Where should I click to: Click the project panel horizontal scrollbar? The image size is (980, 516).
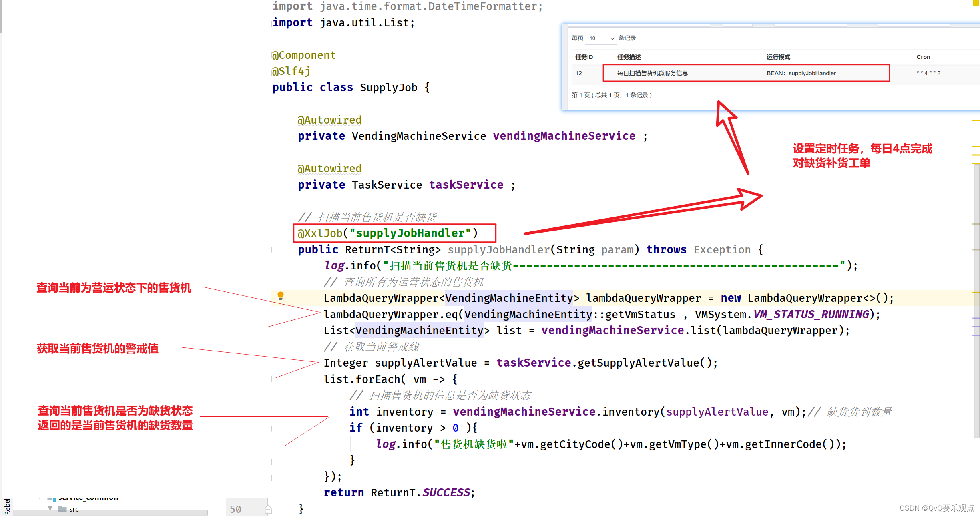click(x=110, y=513)
